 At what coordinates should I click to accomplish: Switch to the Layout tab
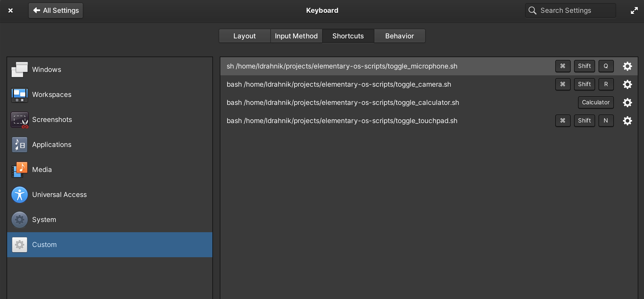[244, 36]
